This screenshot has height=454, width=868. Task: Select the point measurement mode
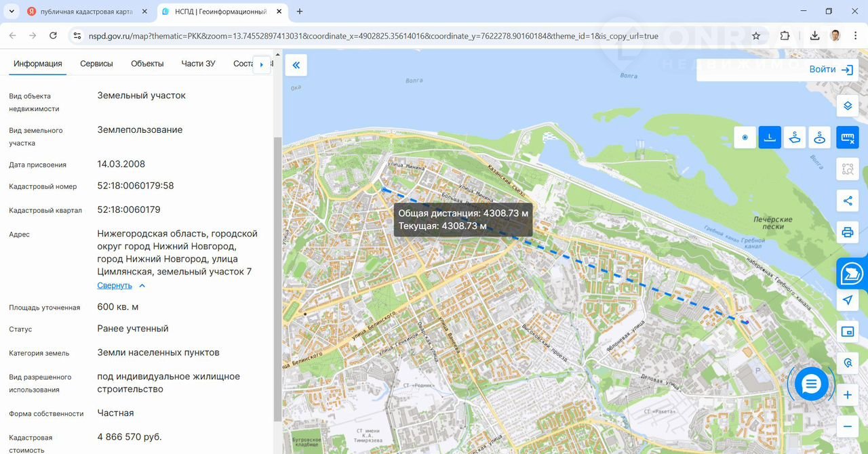tap(745, 138)
